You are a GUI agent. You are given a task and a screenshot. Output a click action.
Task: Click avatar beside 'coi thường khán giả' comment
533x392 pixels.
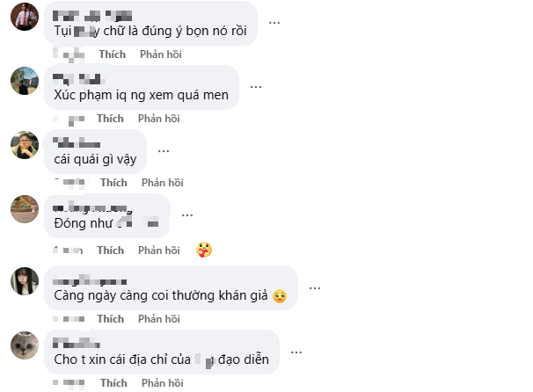25,281
